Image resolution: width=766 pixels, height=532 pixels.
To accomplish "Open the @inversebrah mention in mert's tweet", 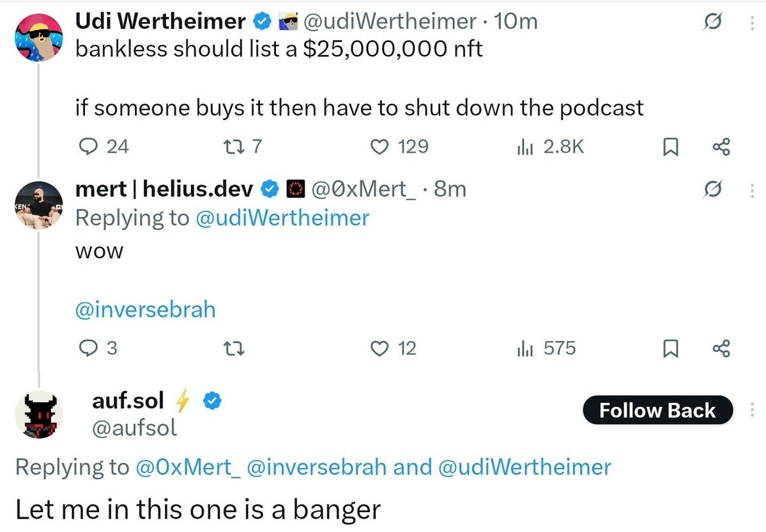I will (x=146, y=310).
